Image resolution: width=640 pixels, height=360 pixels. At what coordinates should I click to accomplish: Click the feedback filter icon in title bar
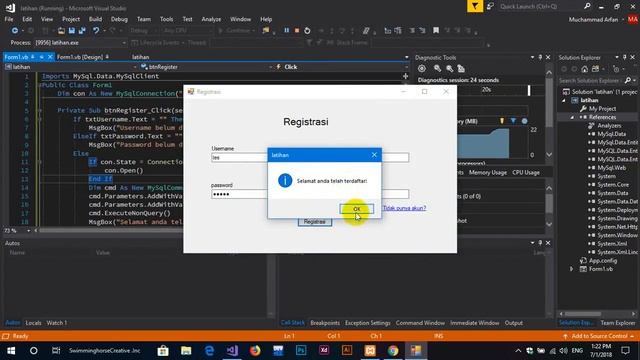475,7
